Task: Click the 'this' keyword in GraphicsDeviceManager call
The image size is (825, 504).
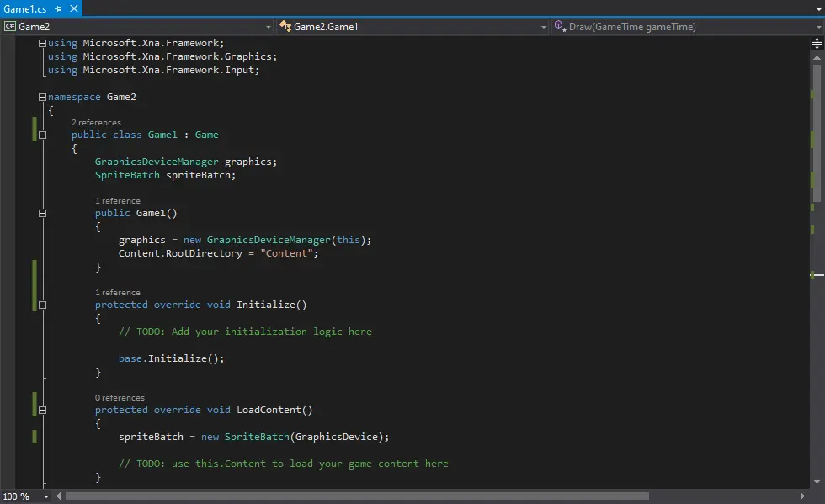Action: (x=349, y=240)
